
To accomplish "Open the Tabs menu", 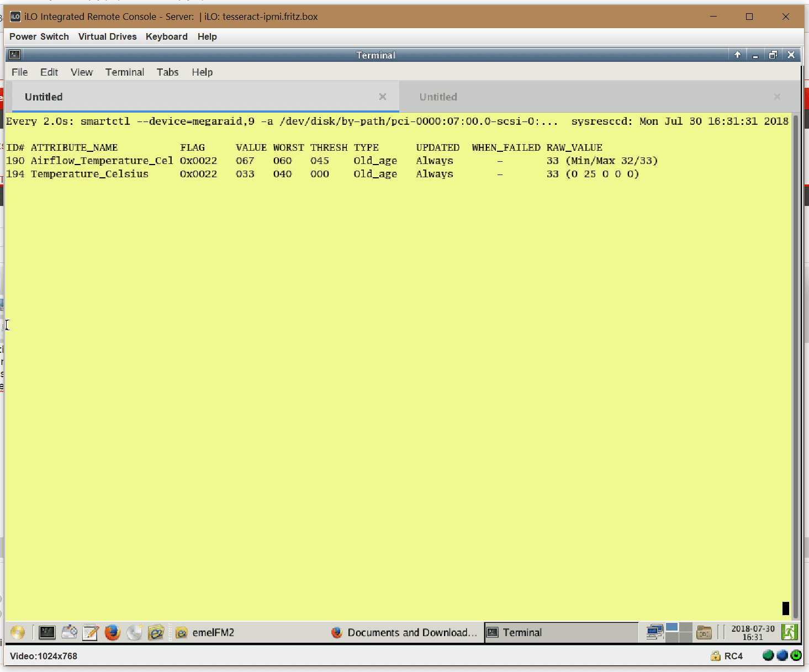I will (168, 72).
